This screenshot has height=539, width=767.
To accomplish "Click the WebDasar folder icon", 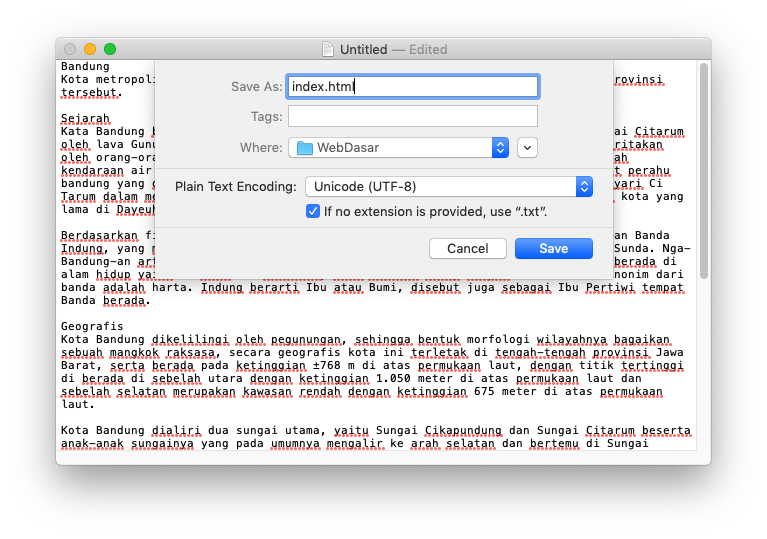I will [305, 148].
